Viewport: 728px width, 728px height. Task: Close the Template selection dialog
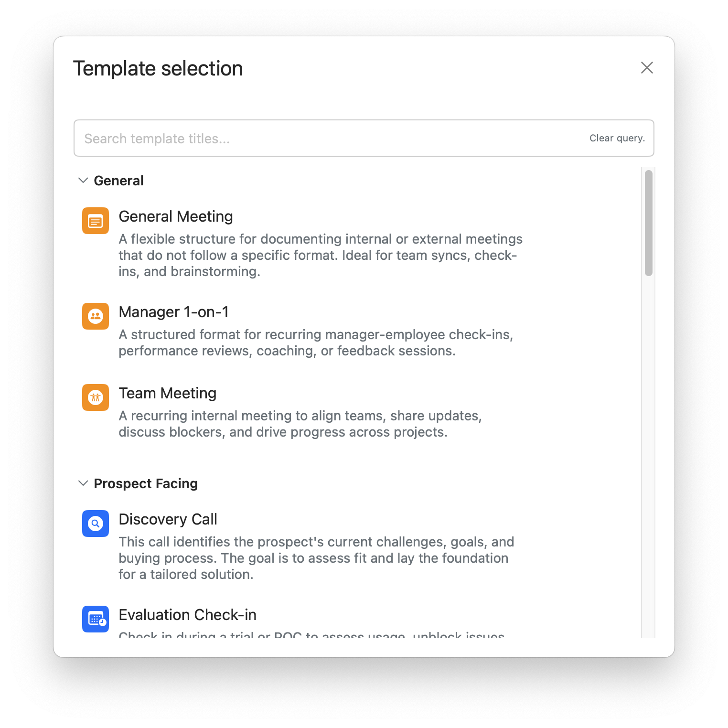tap(647, 68)
